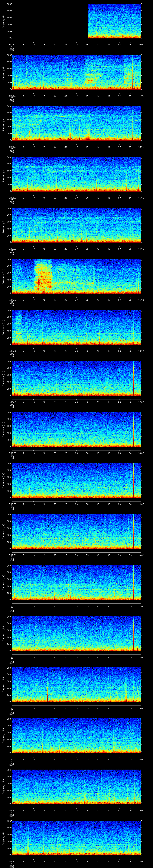Click the 16:11:00 start time label
Screen dimensions: 153x868
[12, 147]
